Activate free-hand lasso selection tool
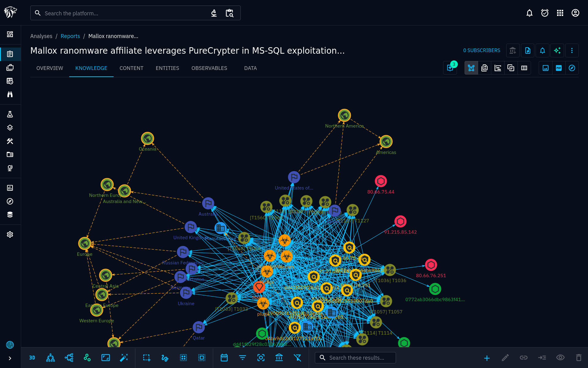 [165, 358]
